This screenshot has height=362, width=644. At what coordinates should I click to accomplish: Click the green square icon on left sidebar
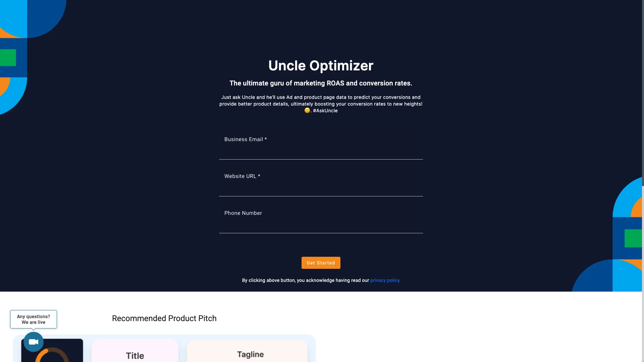pyautogui.click(x=7, y=57)
